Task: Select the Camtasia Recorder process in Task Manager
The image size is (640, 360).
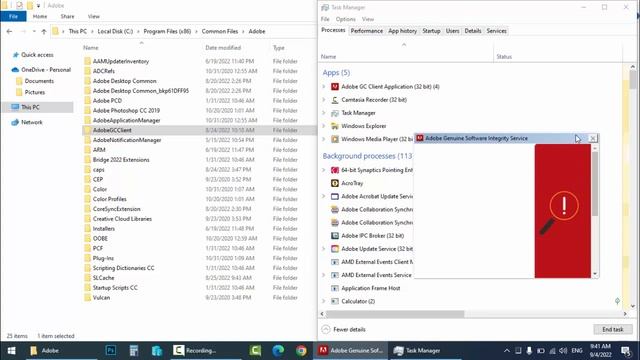Action: pyautogui.click(x=374, y=100)
